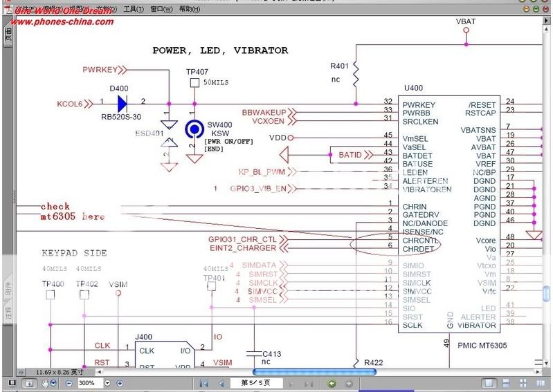Jump to the last page
Viewport: 553px width, 392px height.
(309, 384)
